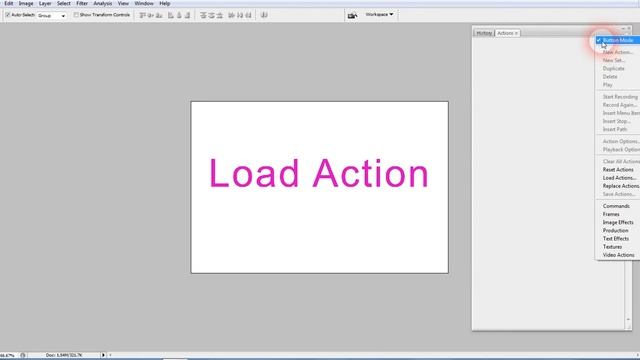Click Insert Stop... in the panel menu

point(616,121)
